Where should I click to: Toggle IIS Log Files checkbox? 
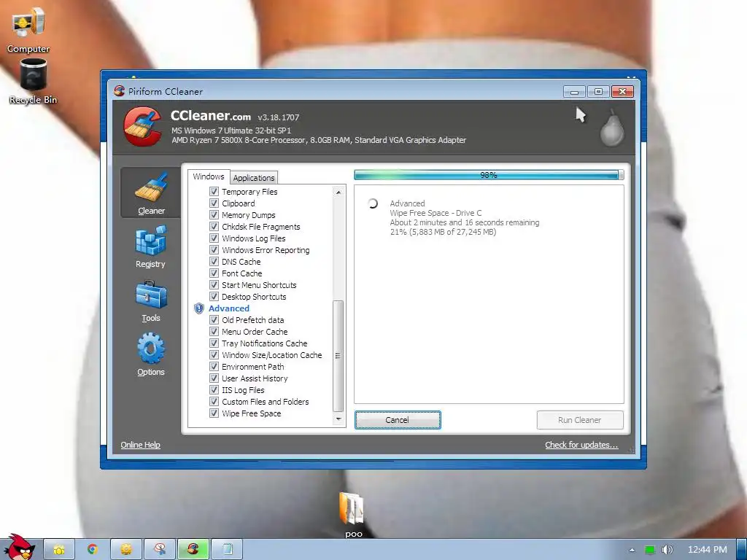click(x=214, y=390)
